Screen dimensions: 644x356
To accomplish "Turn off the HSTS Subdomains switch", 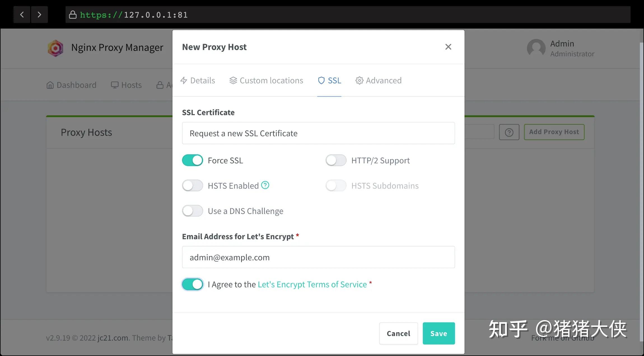I will pyautogui.click(x=336, y=185).
